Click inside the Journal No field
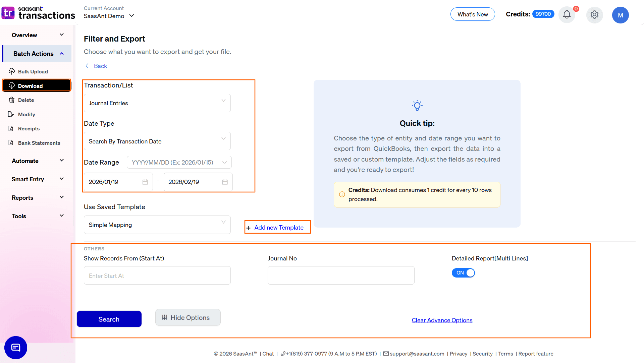Screen dimensions: 644x364 (x=341, y=275)
